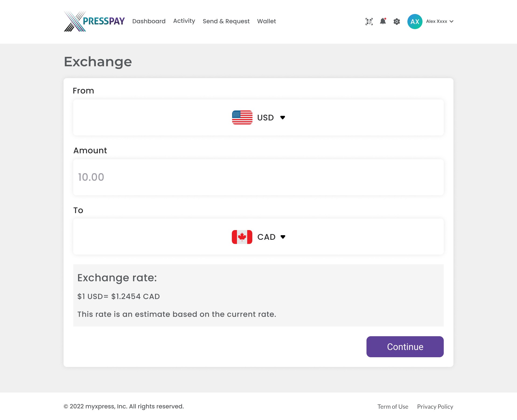Focus the Amount input field
This screenshot has height=420, width=517.
coord(258,177)
